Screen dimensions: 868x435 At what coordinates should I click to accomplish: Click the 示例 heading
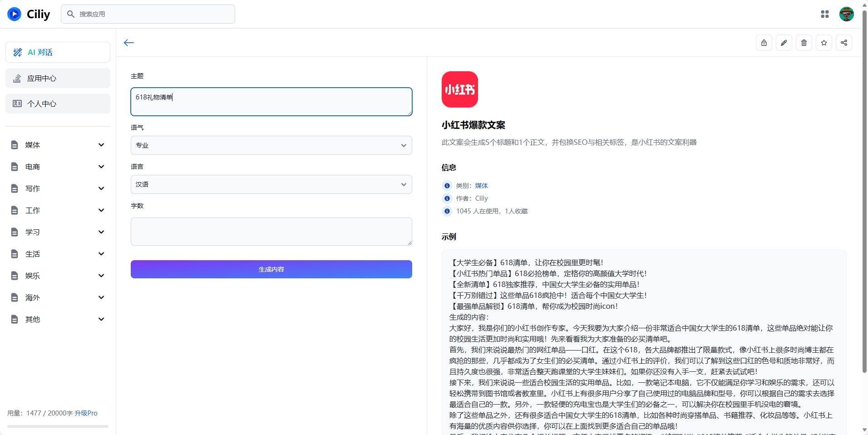[x=449, y=237]
